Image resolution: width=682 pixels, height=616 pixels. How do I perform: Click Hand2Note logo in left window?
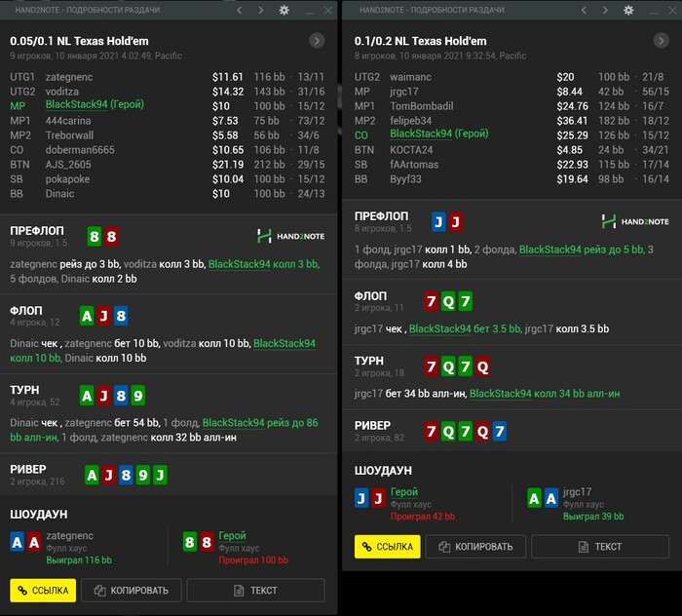coord(290,236)
